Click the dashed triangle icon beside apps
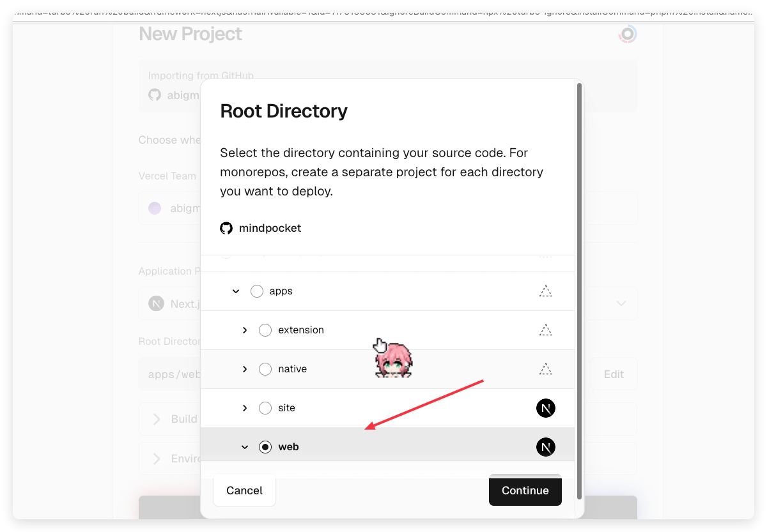Screen dimensions: 767x532 click(x=545, y=291)
